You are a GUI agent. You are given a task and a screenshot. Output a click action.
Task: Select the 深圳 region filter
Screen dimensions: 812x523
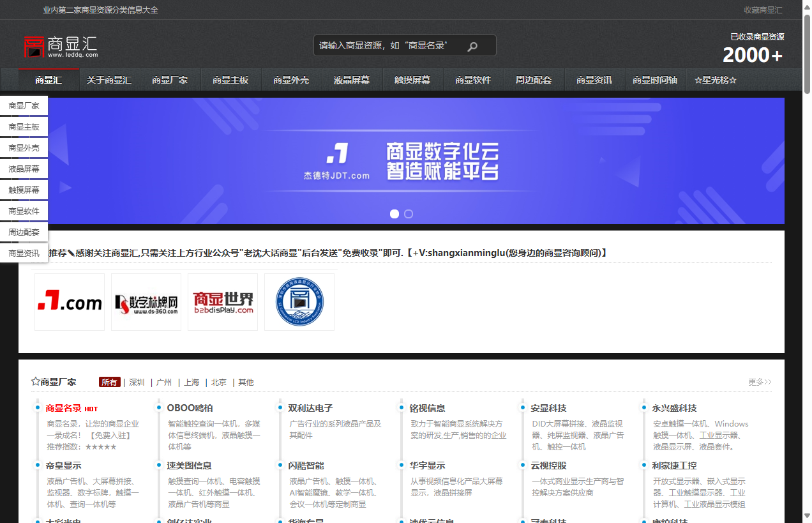[x=136, y=382]
